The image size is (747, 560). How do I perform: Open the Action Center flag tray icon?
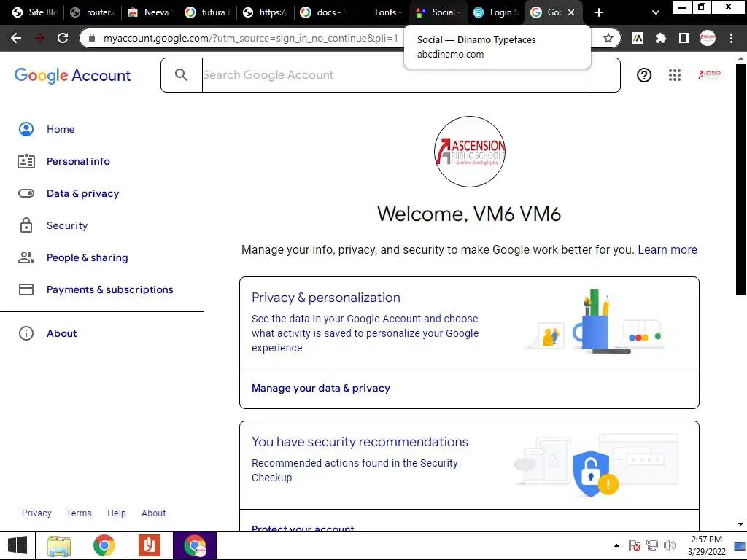point(634,545)
